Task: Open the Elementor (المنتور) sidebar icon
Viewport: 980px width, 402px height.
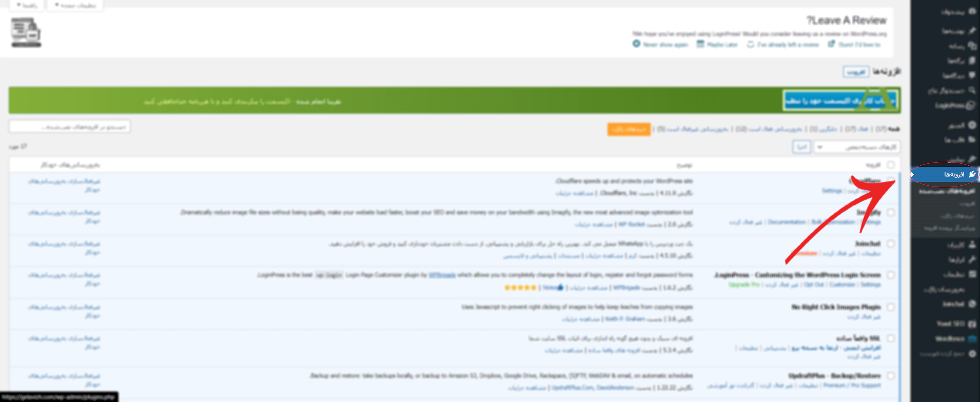Action: (972, 125)
